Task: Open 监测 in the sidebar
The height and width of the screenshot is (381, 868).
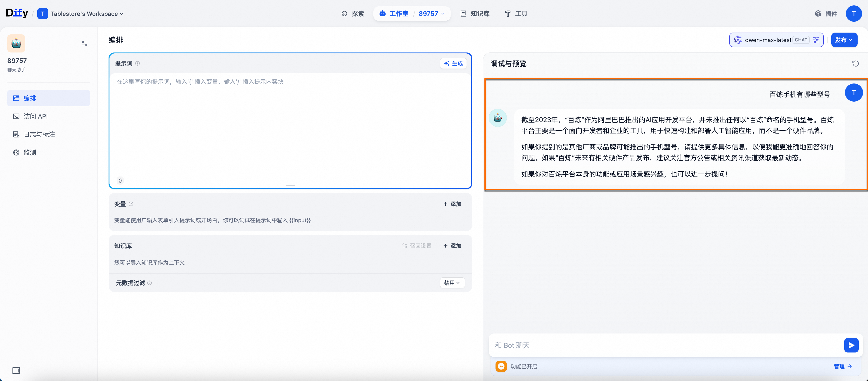Action: click(x=49, y=152)
